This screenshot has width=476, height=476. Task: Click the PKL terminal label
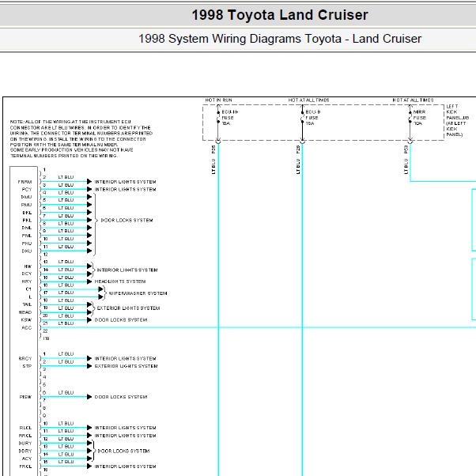tap(27, 221)
